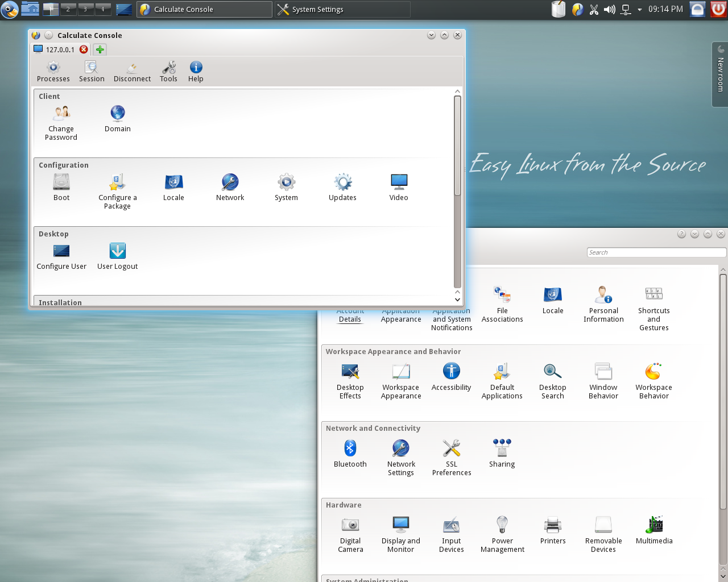Open Configure a Package
This screenshot has height=582, width=728.
coord(117,192)
